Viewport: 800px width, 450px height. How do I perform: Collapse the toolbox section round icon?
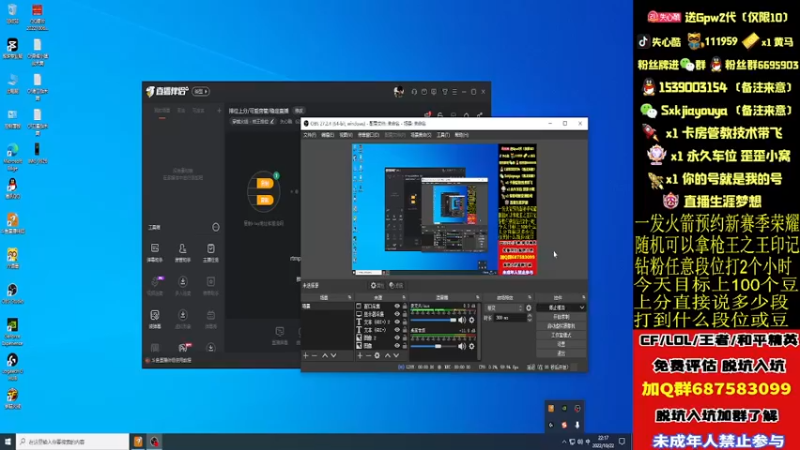point(216,227)
